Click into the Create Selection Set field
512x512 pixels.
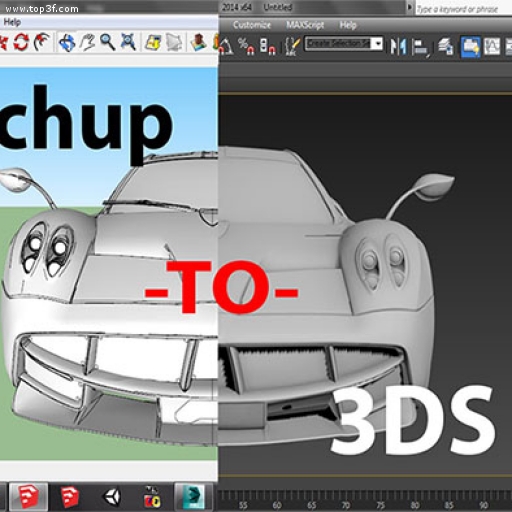coord(338,44)
